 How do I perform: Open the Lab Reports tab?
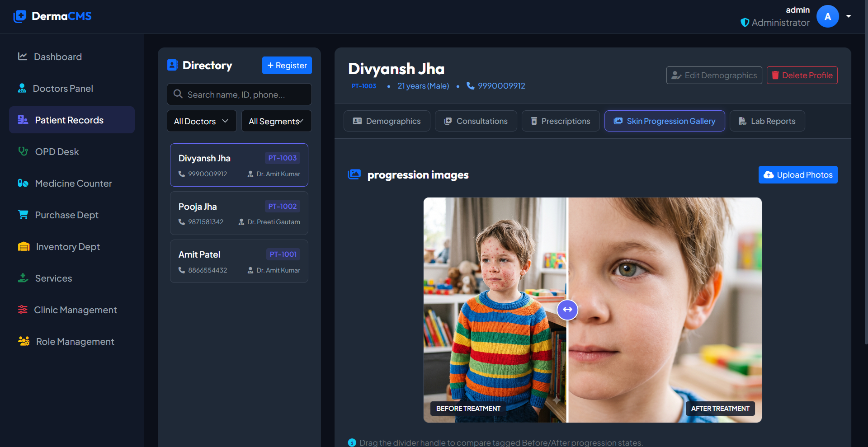click(x=767, y=121)
